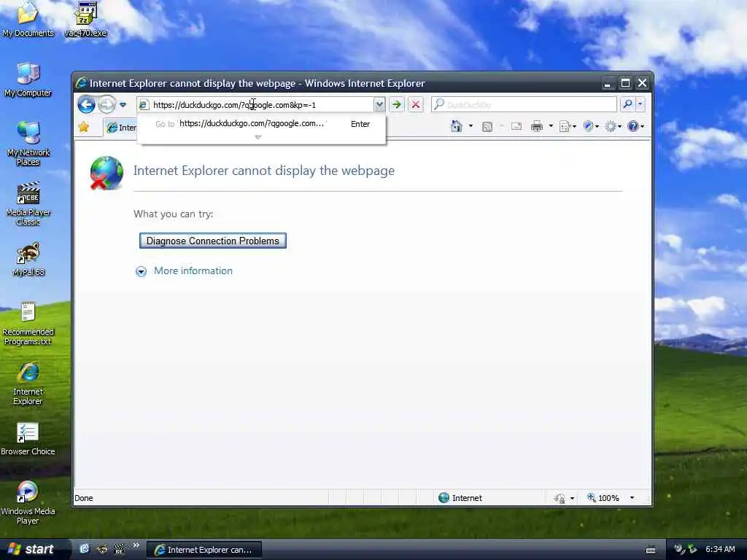This screenshot has width=747, height=560.
Task: Open the Page menu icon
Action: pyautogui.click(x=568, y=126)
